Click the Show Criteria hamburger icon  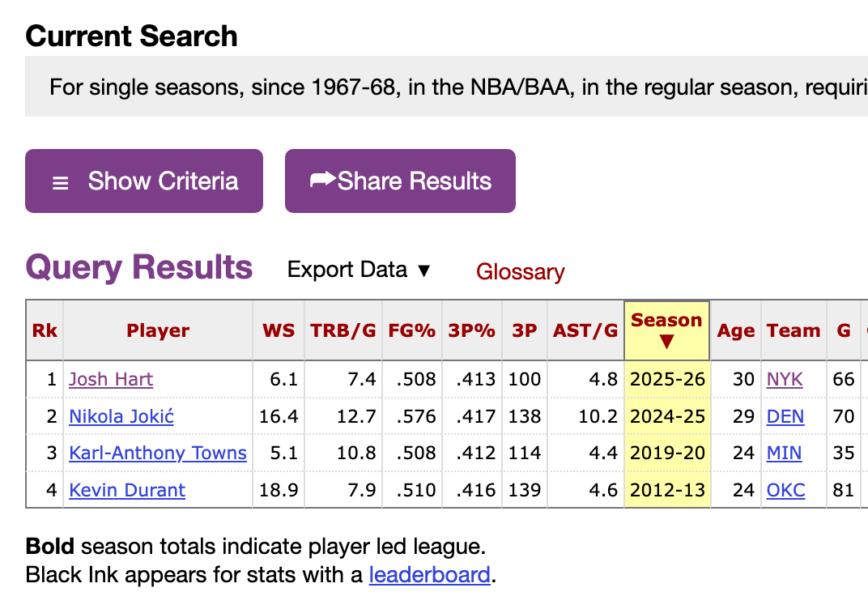pos(61,183)
